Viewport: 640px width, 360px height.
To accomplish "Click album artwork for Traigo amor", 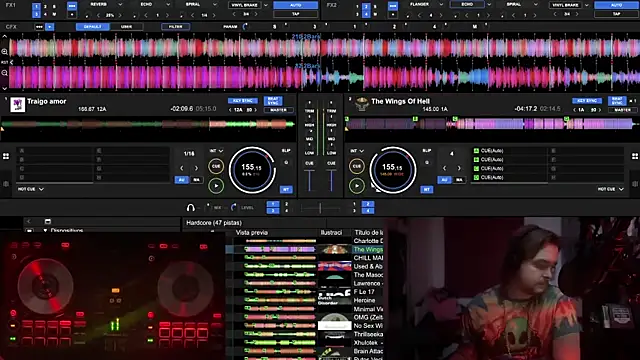I will [17, 104].
